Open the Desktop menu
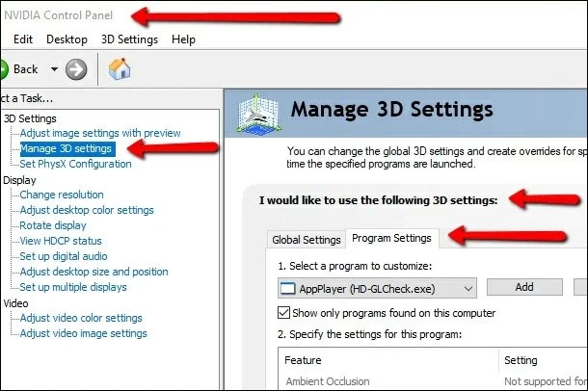This screenshot has height=391, width=588. coord(67,39)
